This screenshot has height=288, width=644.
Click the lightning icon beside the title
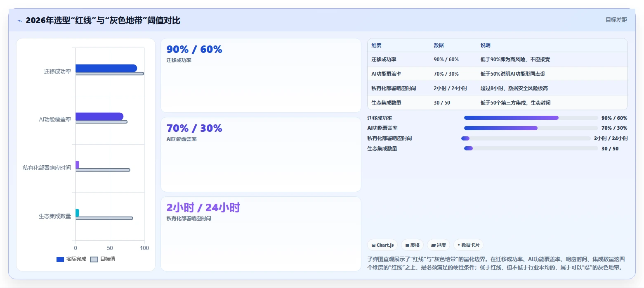click(19, 21)
